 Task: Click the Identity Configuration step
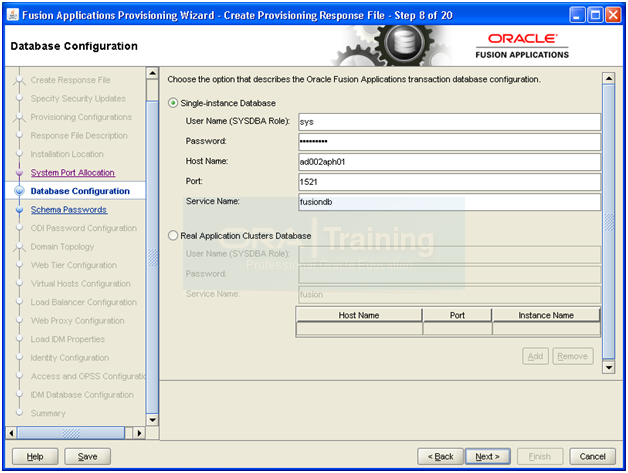coord(70,357)
